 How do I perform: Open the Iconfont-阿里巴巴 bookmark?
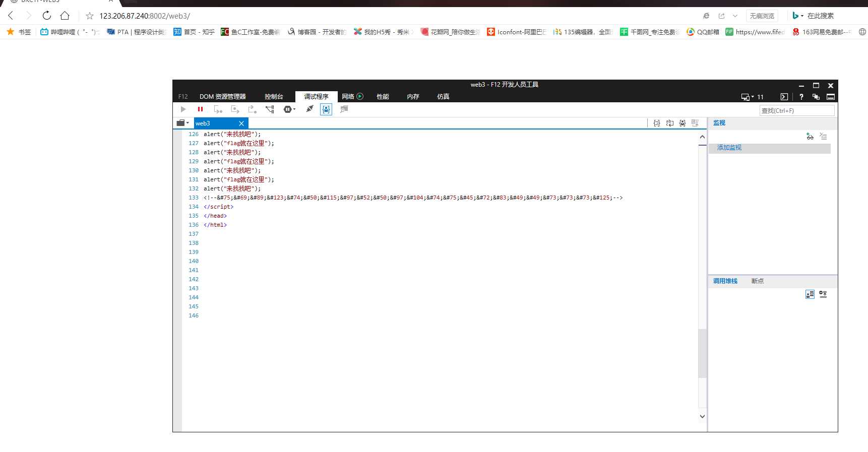click(517, 32)
